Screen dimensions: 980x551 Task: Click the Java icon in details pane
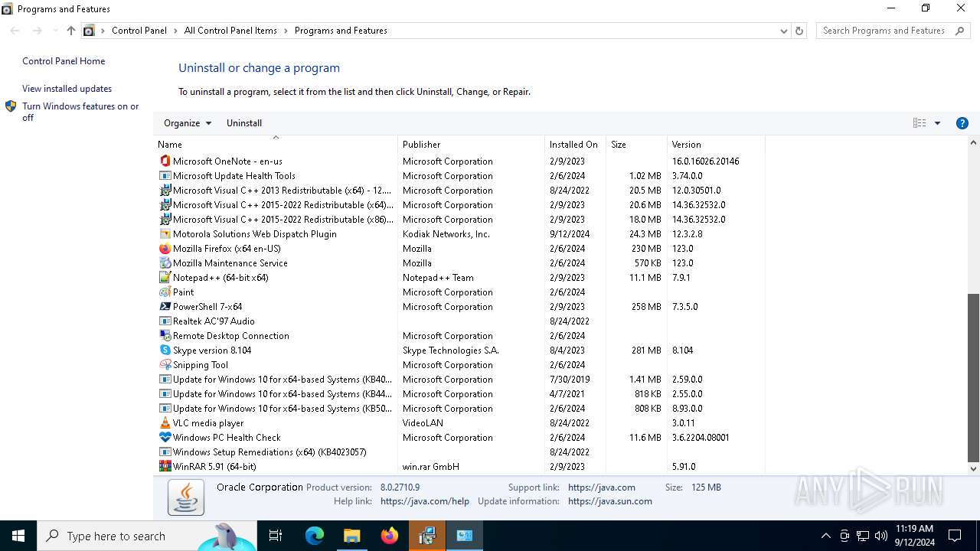tap(186, 497)
